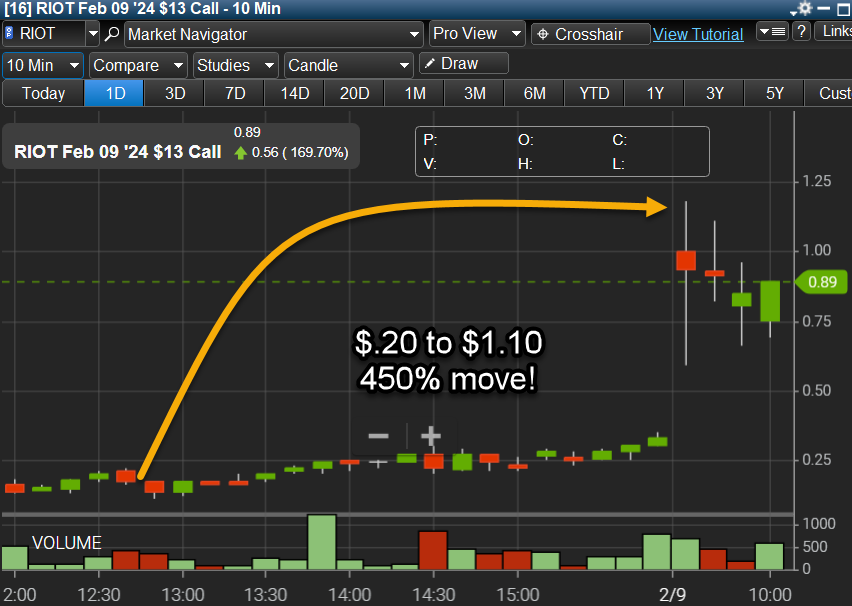This screenshot has width=852, height=606.
Task: Open the help question mark icon
Action: click(801, 32)
